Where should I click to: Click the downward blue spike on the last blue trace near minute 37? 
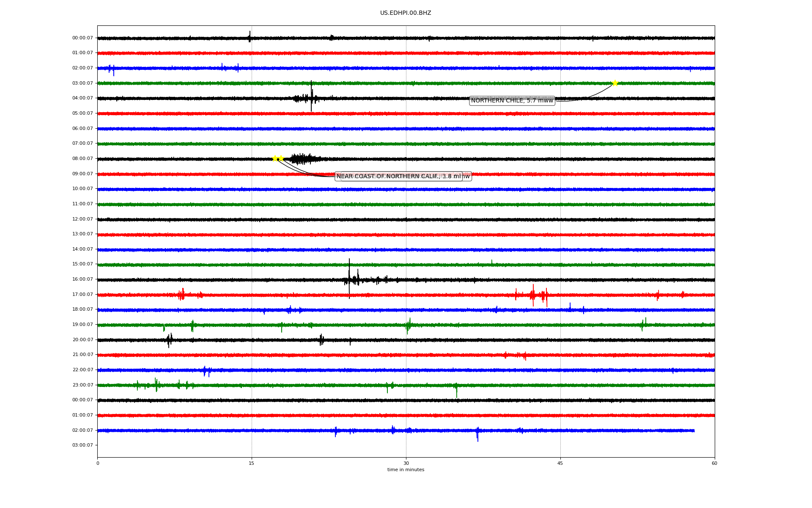478,434
